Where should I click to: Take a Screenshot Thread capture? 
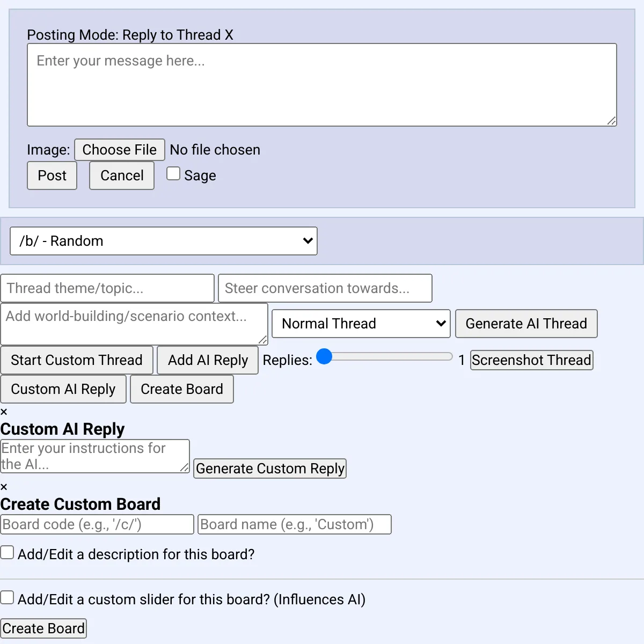tap(531, 360)
